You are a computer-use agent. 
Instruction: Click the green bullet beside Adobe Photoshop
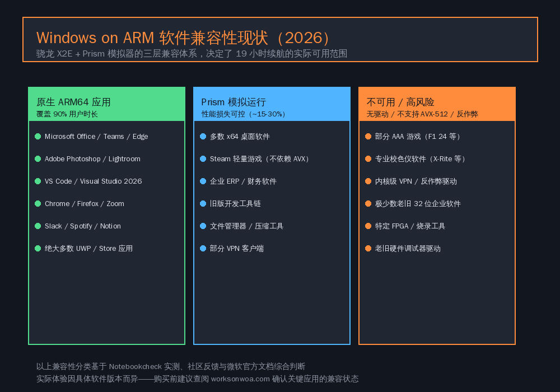[38, 159]
